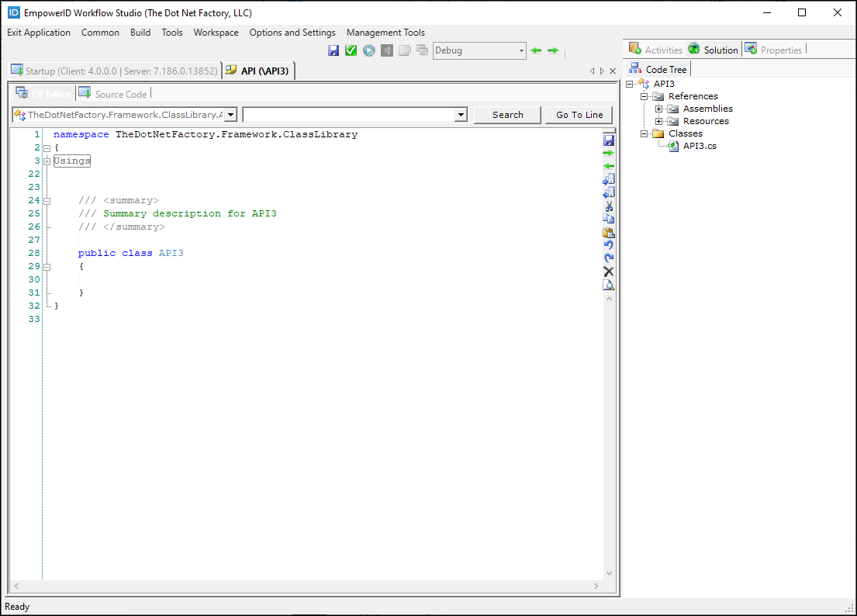Click the preview magnifier icon at the toolbar bottom

608,285
